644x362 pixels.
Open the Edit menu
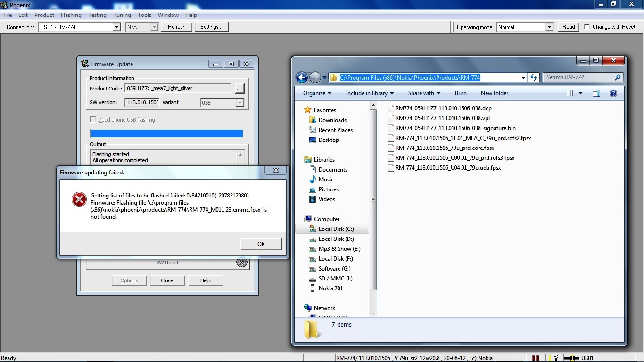coord(23,15)
